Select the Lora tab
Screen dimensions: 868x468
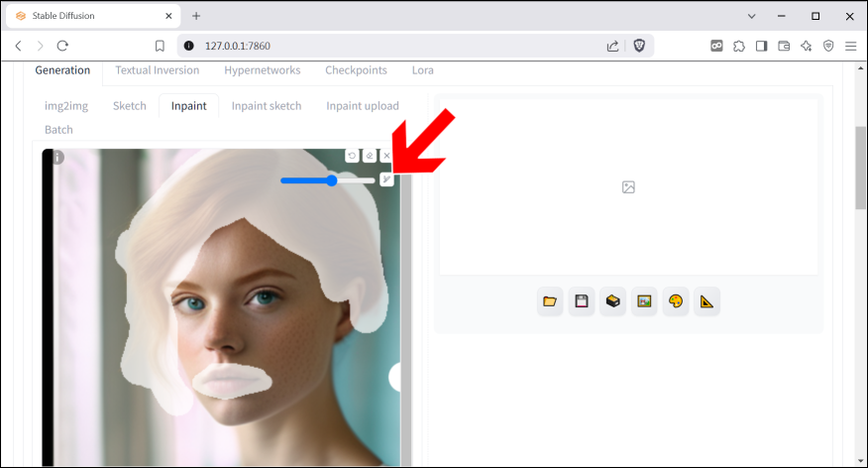tap(422, 70)
